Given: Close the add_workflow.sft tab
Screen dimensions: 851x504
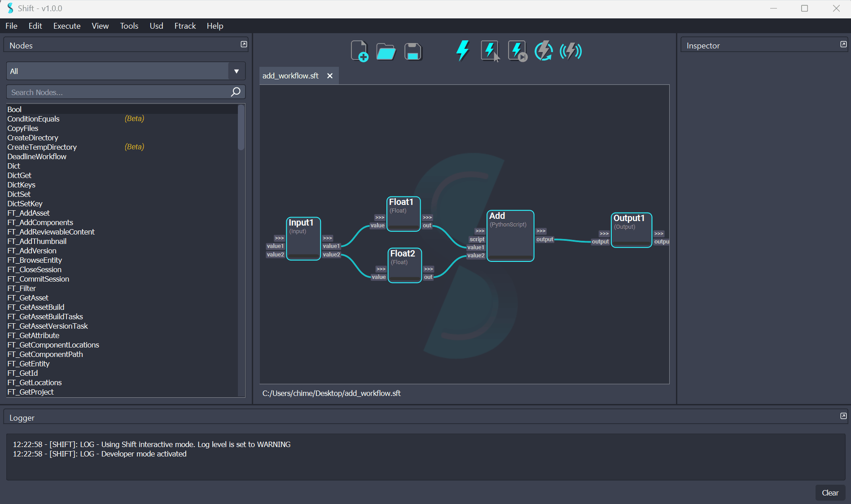Looking at the screenshot, I should pos(330,76).
